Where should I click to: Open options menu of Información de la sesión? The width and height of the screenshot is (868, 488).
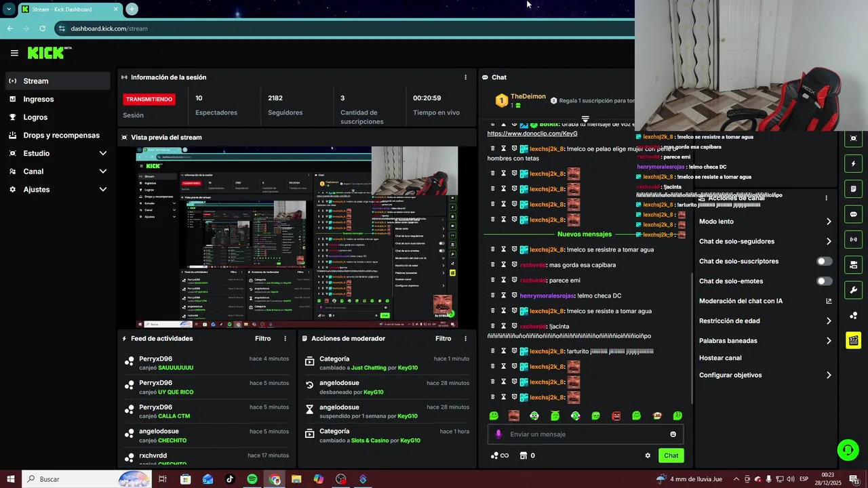pyautogui.click(x=465, y=77)
